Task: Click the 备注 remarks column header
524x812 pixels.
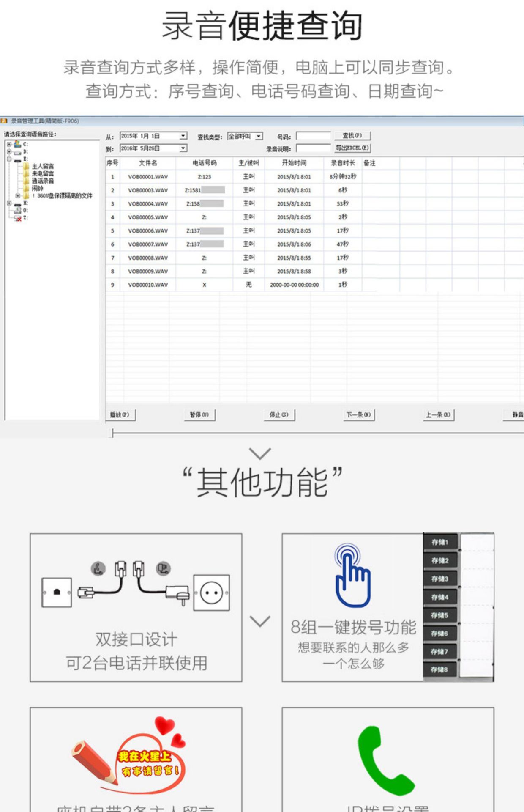Action: 370,163
